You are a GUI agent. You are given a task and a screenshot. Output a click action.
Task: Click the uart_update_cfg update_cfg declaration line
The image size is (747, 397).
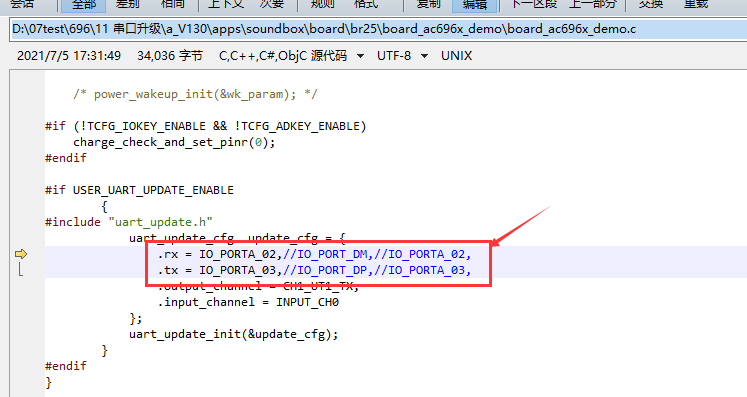click(x=237, y=237)
